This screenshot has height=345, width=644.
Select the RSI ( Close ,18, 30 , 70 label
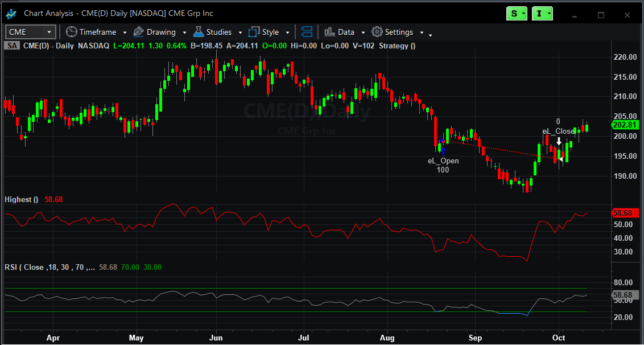[x=49, y=267]
